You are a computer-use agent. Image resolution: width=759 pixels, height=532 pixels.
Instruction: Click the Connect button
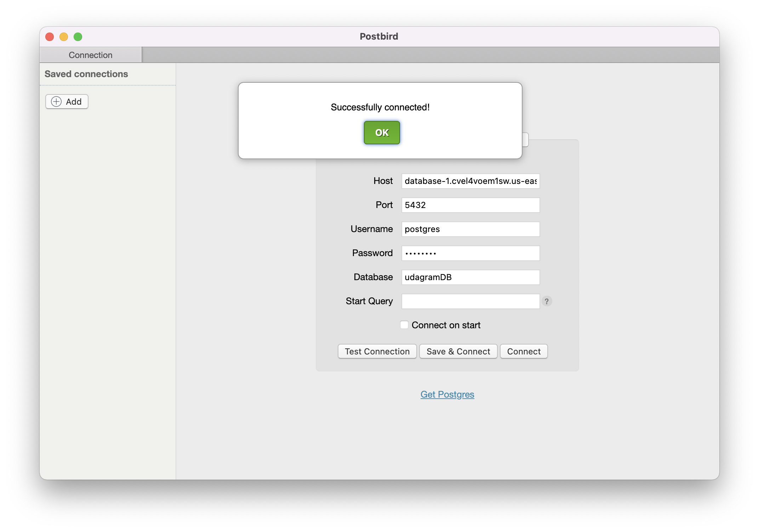524,351
